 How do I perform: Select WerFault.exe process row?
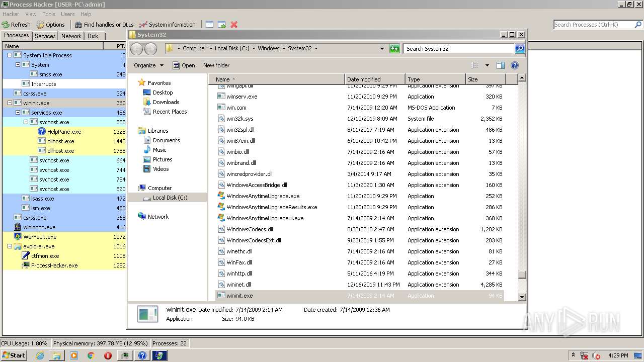click(x=64, y=237)
